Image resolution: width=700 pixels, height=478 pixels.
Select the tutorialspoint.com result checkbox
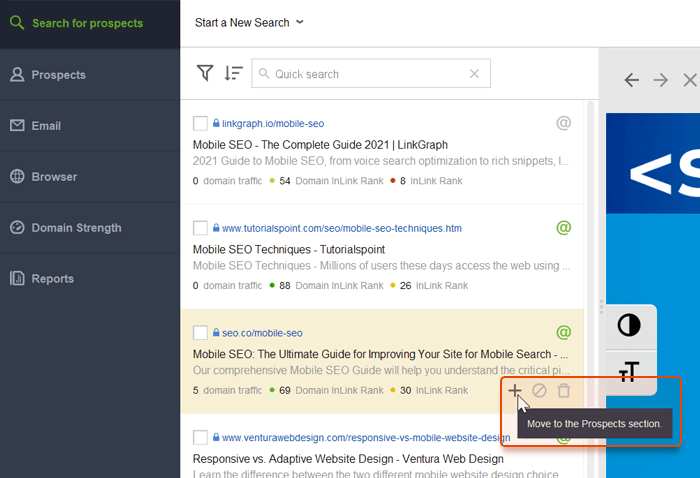[x=200, y=228]
